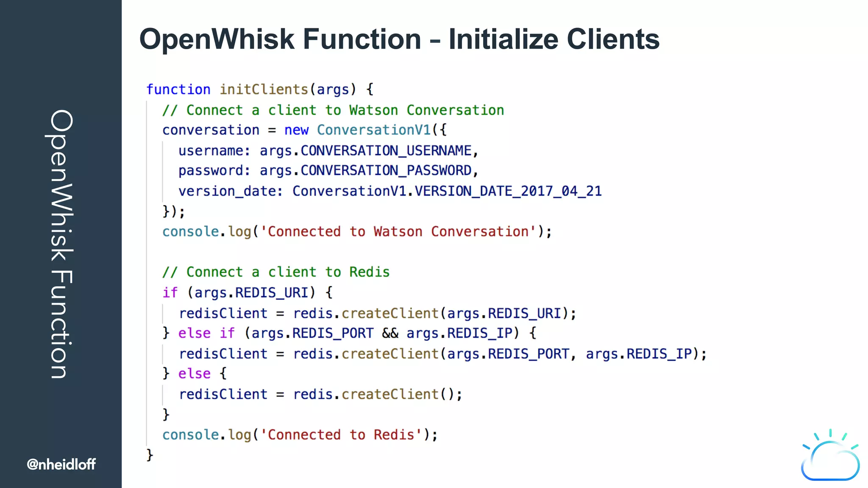Click the 'initClients' function name

click(x=264, y=89)
